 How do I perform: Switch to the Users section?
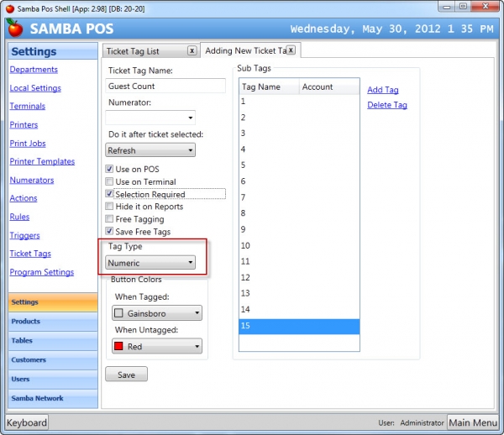point(53,379)
